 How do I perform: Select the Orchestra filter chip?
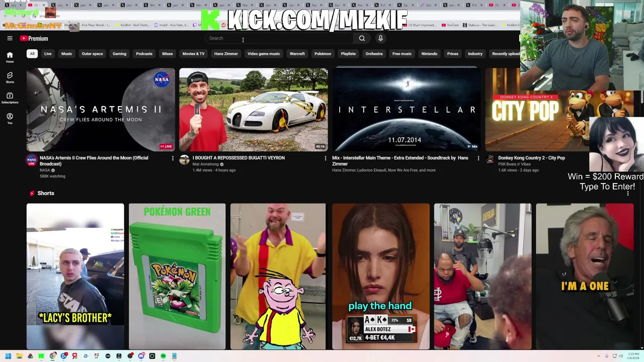(374, 54)
